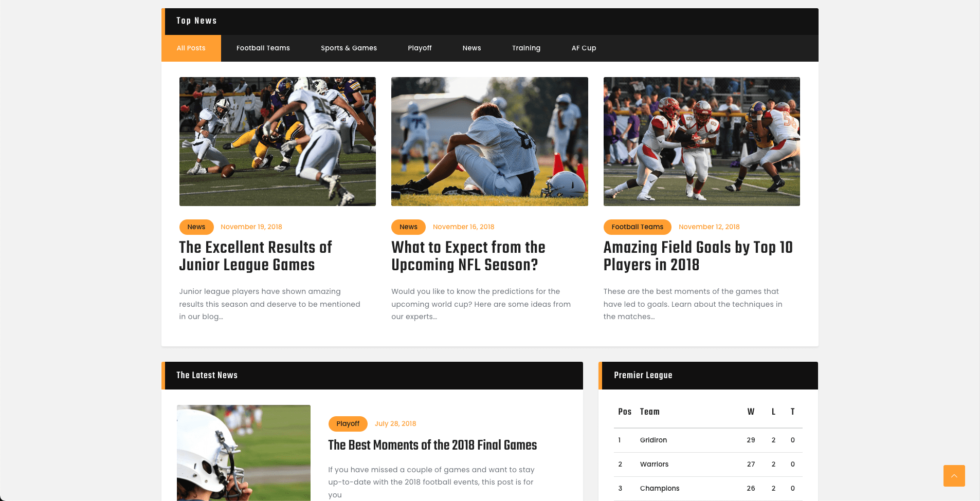Screen dimensions: 980x501
Task: Click The Latest News section heading
Action: (x=207, y=376)
